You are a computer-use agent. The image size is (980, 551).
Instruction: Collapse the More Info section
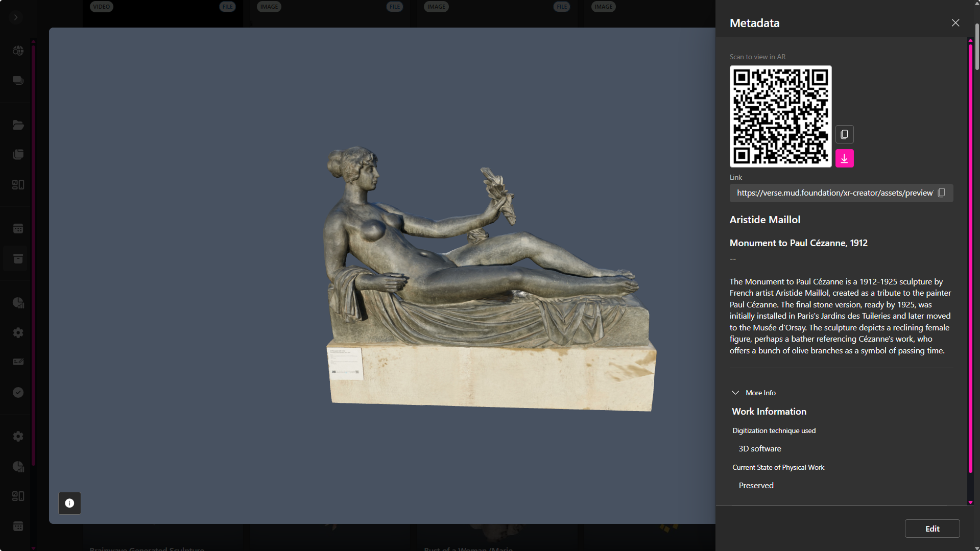tap(735, 393)
